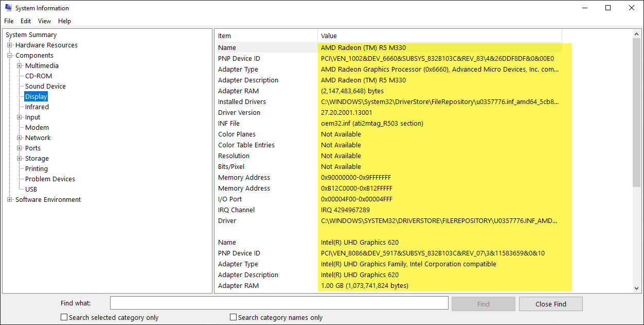The height and width of the screenshot is (325, 644).
Task: Select the Multimedia category
Action: pyautogui.click(x=42, y=66)
